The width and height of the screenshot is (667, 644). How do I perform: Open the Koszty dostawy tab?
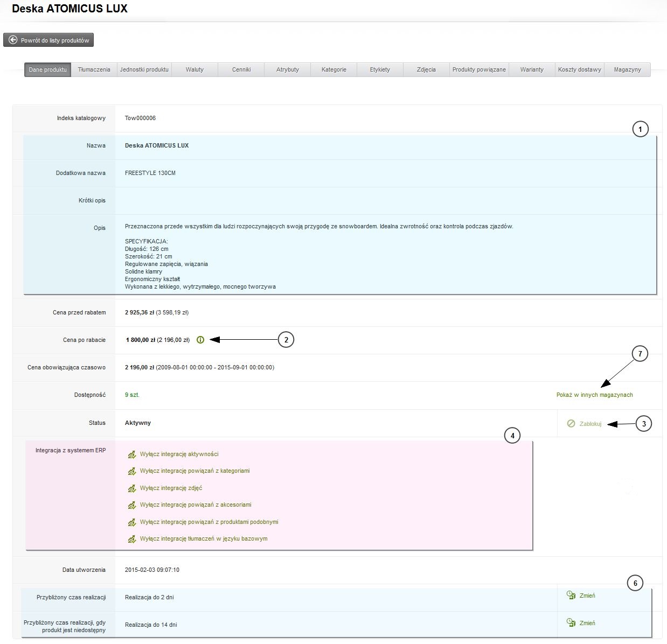pos(580,69)
